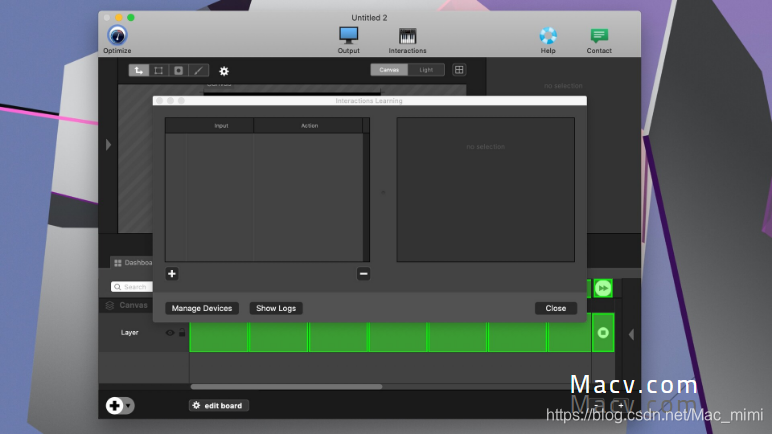This screenshot has height=434, width=773.
Task: Focus the Search field
Action: tap(132, 287)
